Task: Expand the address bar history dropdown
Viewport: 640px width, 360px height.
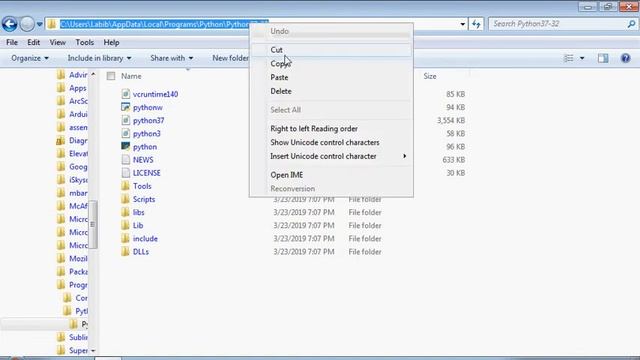Action: click(x=462, y=24)
